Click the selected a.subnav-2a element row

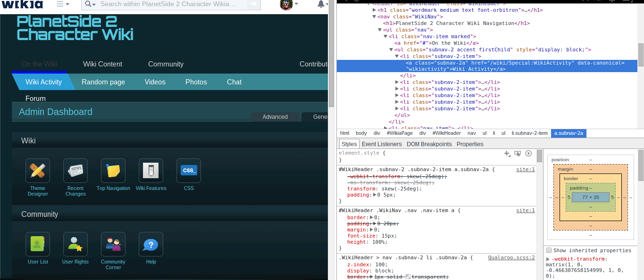click(487, 66)
